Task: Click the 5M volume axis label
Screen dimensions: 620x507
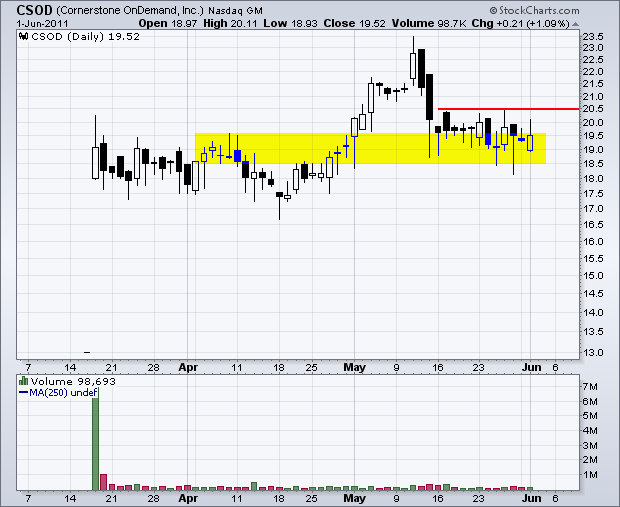Action: click(590, 416)
